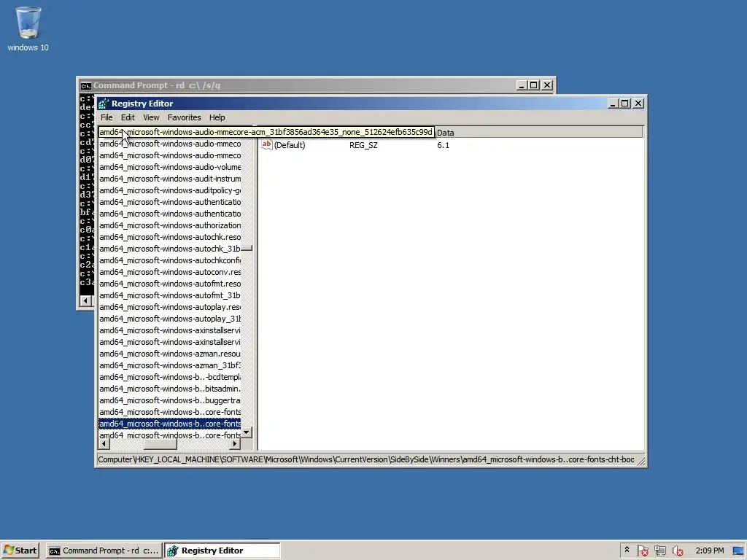Open the Favorites menu

pos(184,117)
